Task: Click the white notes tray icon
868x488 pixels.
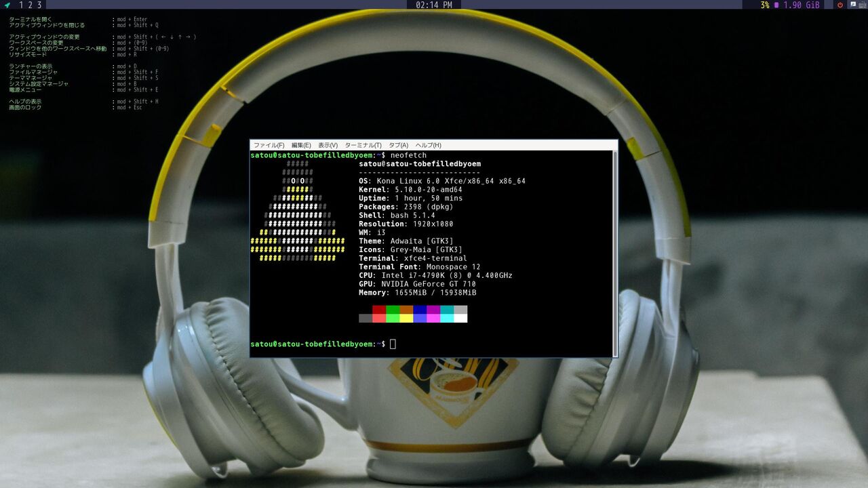Action: coord(852,5)
